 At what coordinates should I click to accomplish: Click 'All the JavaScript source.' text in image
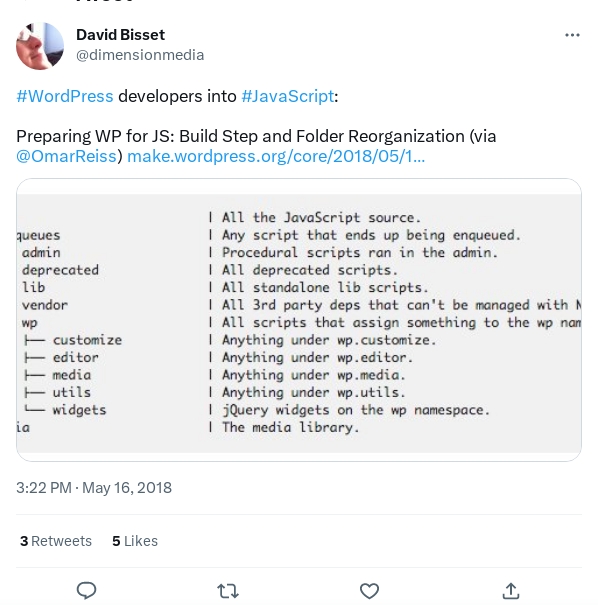pos(321,218)
